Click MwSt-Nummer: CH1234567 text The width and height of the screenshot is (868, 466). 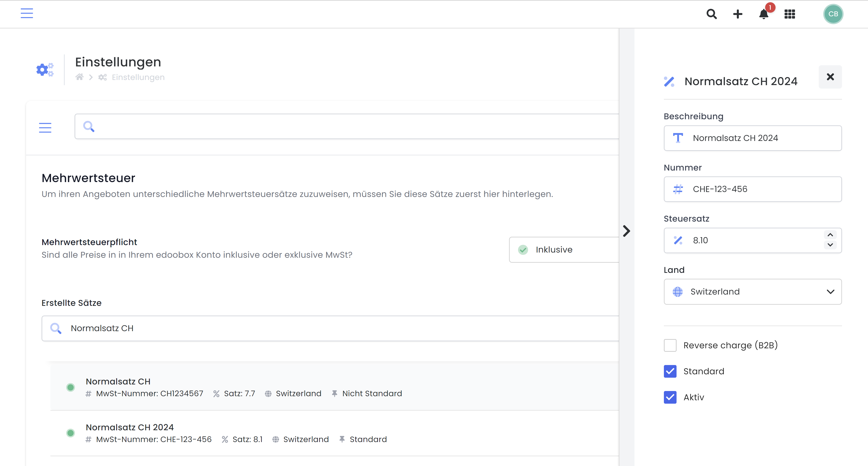pyautogui.click(x=150, y=394)
